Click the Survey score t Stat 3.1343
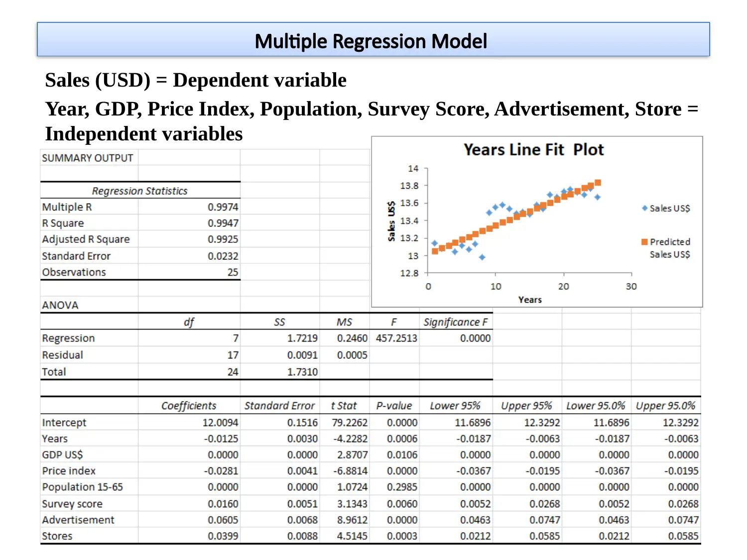The height and width of the screenshot is (560, 747). click(352, 504)
